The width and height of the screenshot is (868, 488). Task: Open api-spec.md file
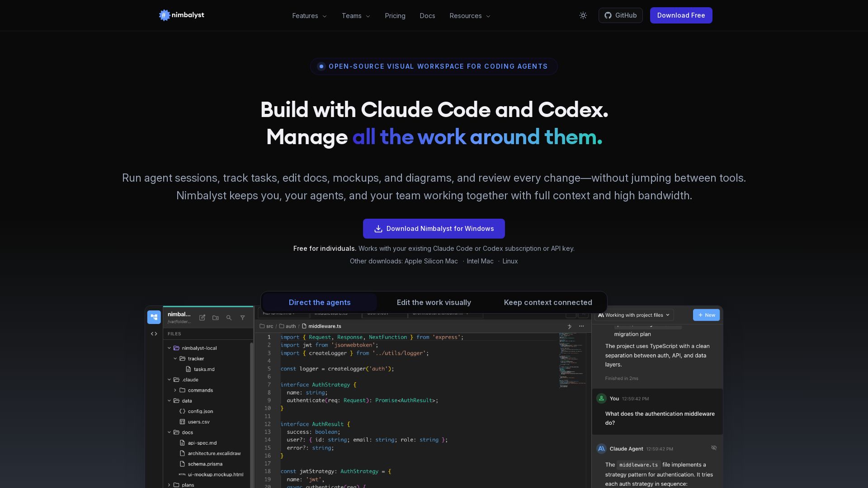[202, 443]
